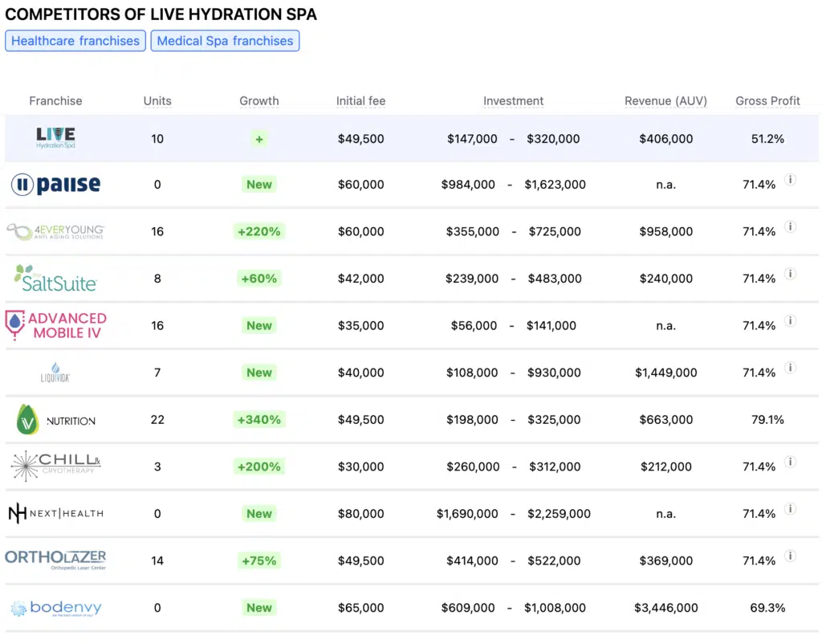Click info icon in Advanced Mobile IV row
This screenshot has height=644, width=822.
(790, 321)
